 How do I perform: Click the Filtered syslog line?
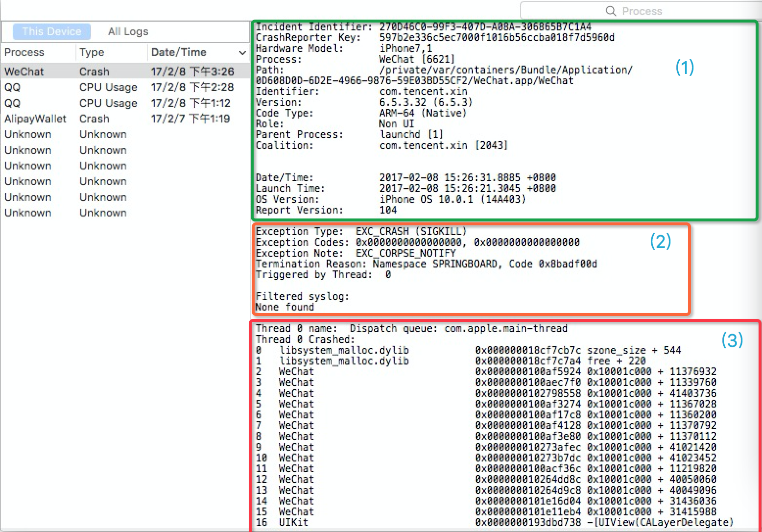point(303,296)
